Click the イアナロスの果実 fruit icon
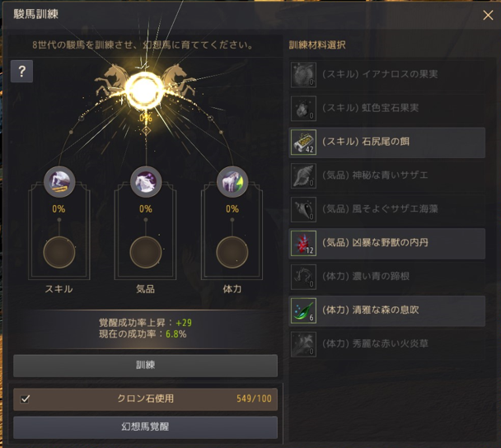The height and width of the screenshot is (448, 501). tap(303, 75)
